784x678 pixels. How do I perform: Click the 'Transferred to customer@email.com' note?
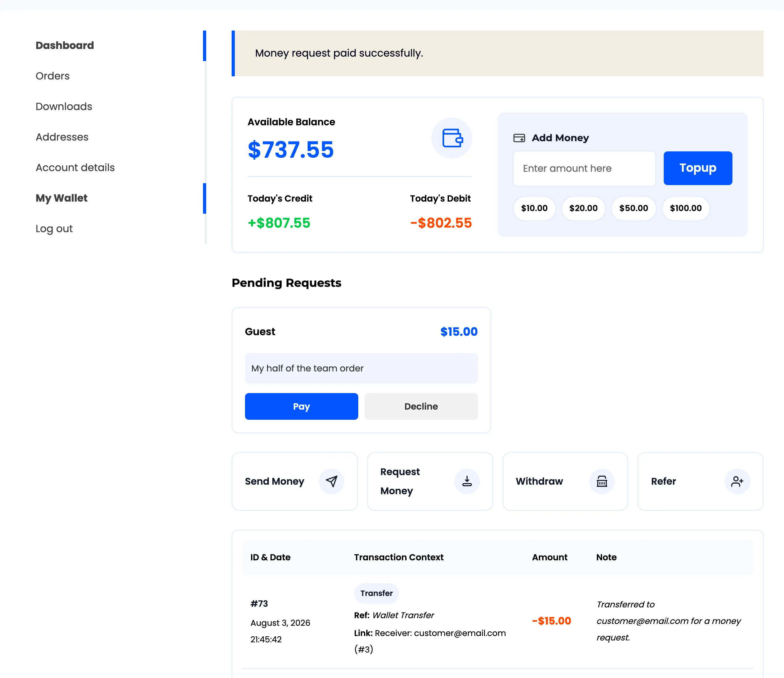668,621
